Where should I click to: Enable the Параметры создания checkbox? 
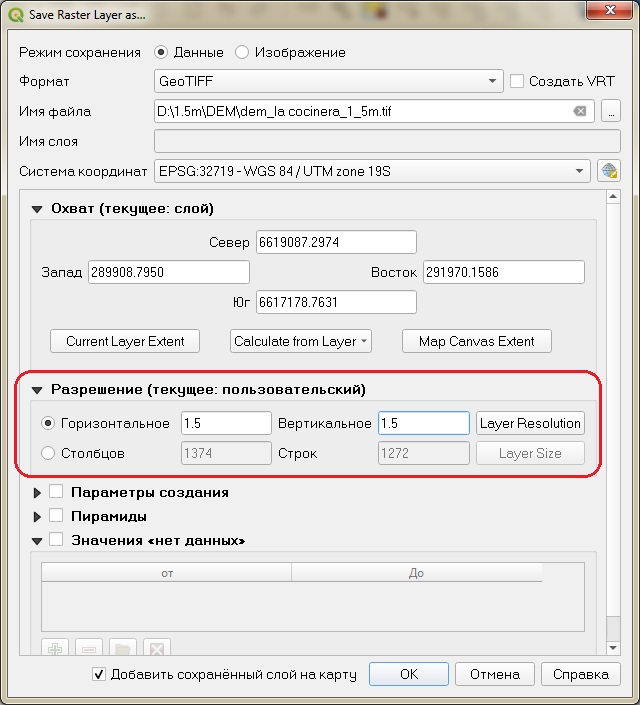56,491
